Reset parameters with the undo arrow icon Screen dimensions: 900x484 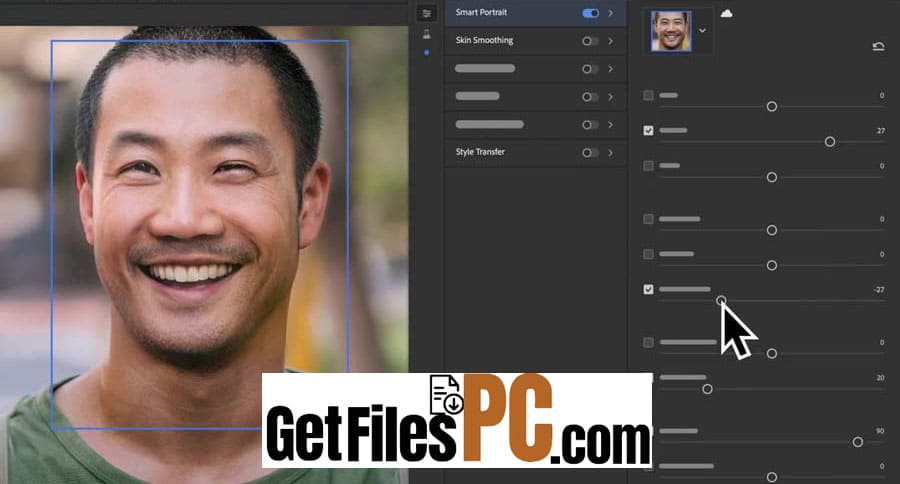click(878, 47)
